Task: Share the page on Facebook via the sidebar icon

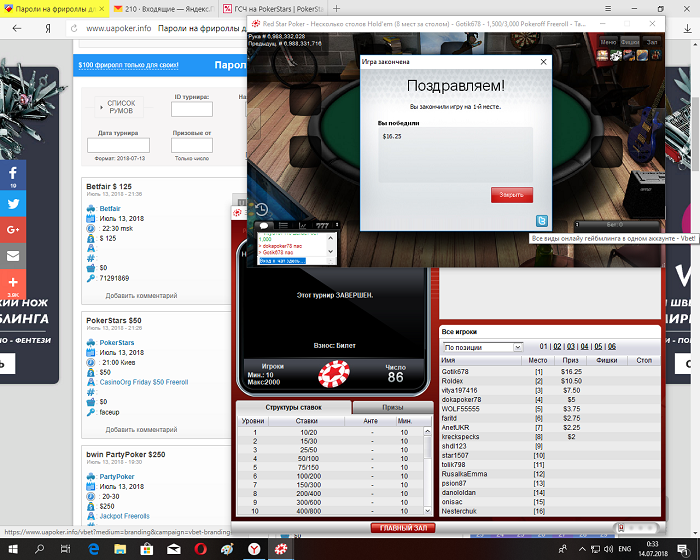Action: [x=13, y=175]
